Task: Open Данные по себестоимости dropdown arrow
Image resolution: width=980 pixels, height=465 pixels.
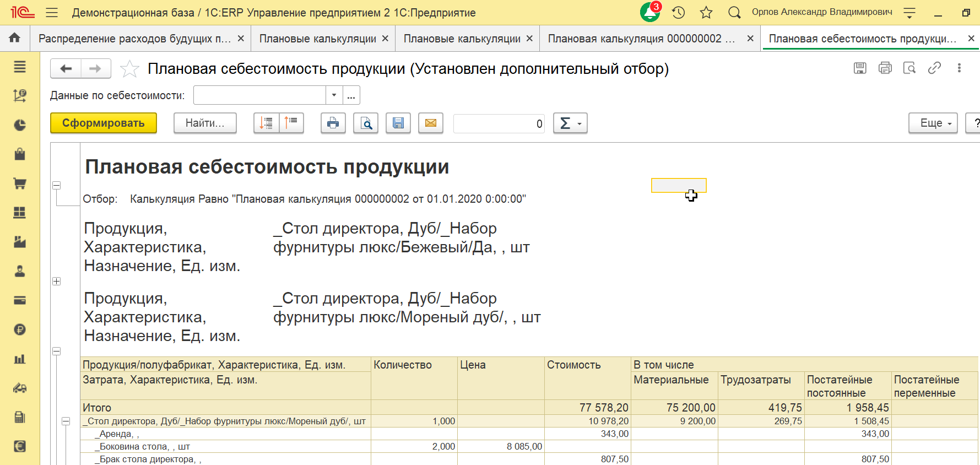Action: (x=334, y=95)
